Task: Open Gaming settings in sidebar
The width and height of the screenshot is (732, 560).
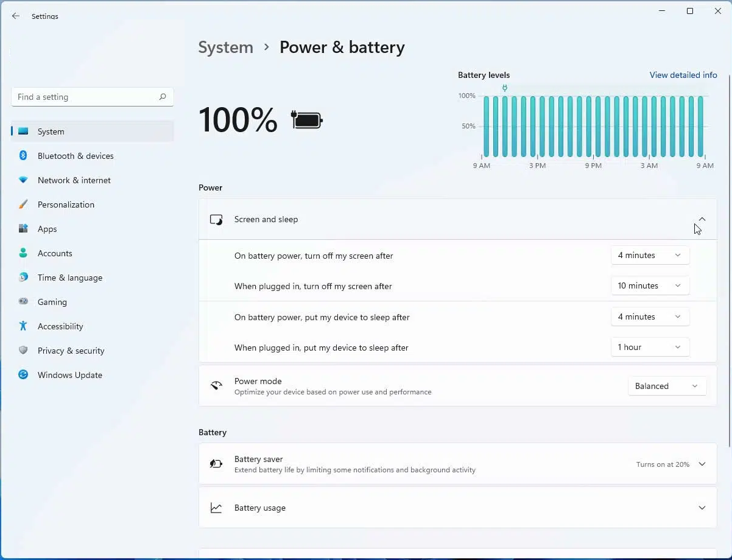Action: [x=52, y=302]
